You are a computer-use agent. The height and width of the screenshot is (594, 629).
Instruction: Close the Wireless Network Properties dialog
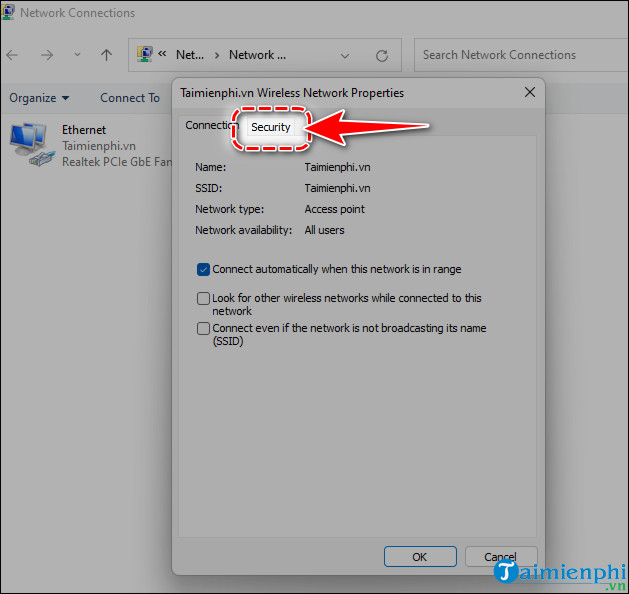click(530, 93)
